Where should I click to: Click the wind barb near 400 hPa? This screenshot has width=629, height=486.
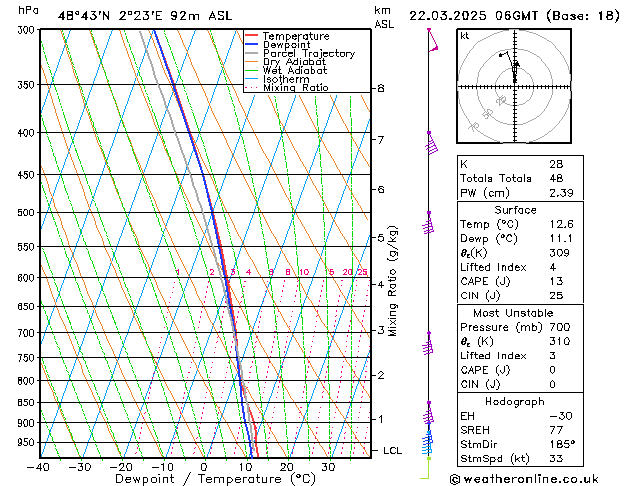(431, 144)
